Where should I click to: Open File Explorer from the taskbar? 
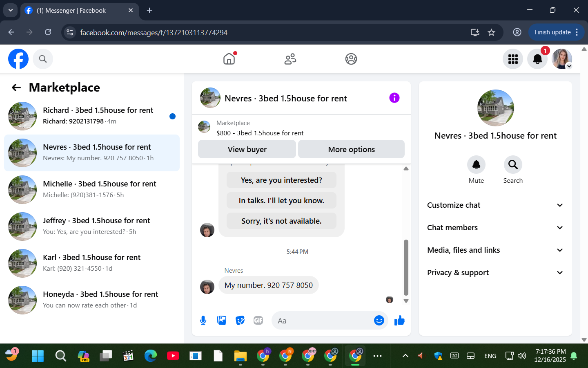tap(241, 356)
